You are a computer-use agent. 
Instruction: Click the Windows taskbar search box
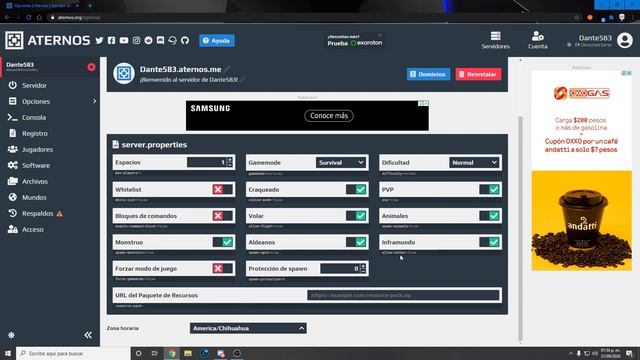coord(73,353)
